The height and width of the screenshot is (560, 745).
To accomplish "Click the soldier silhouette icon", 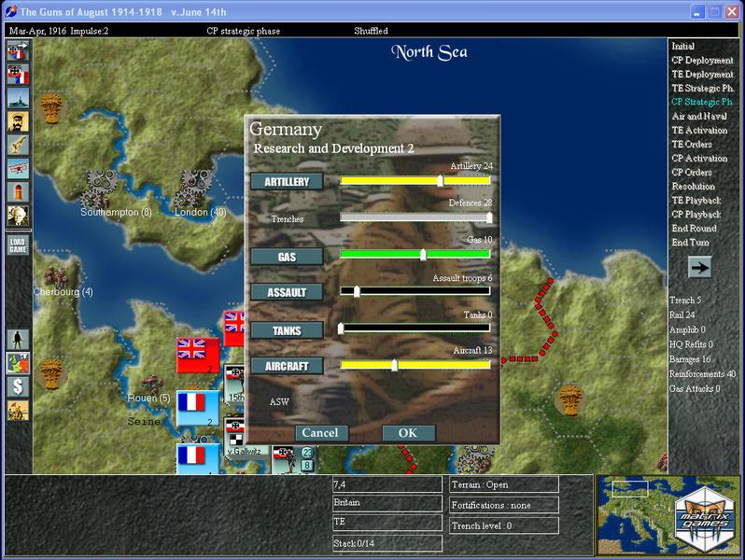I will pos(18,339).
